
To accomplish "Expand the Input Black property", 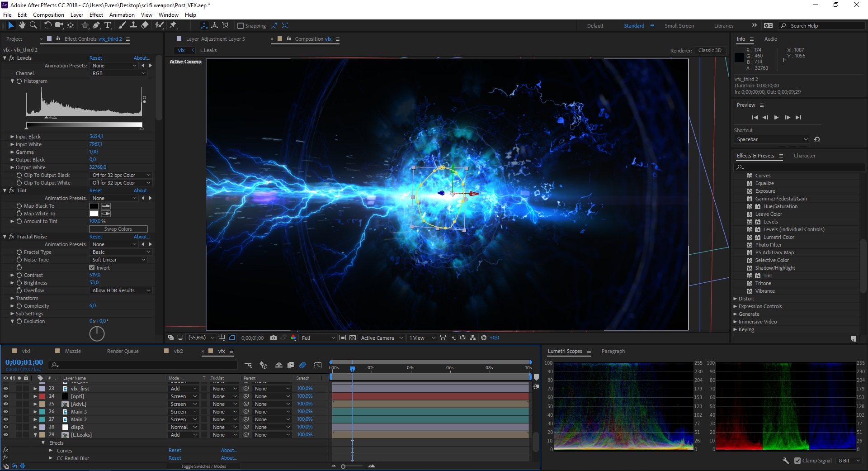I will pos(12,137).
